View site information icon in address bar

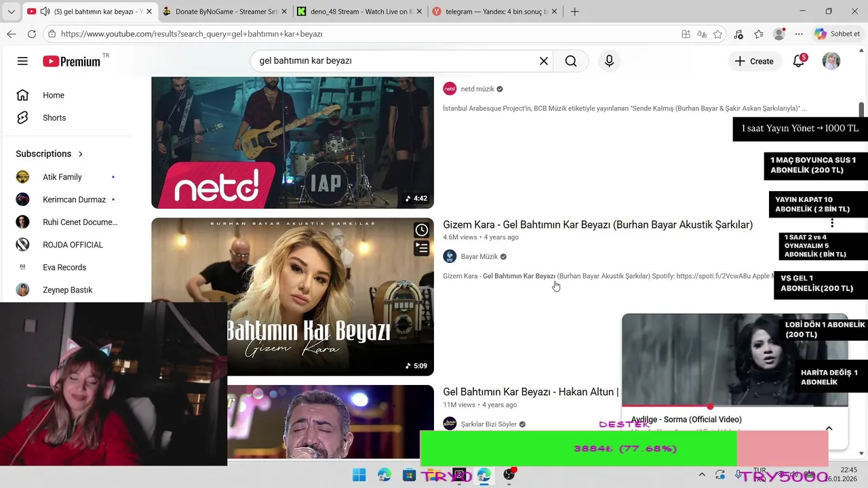[52, 34]
